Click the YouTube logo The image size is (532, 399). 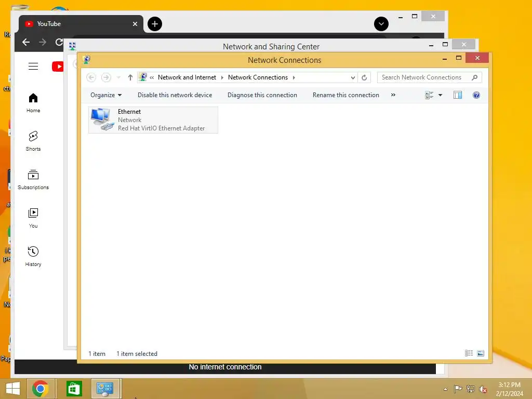(x=58, y=66)
